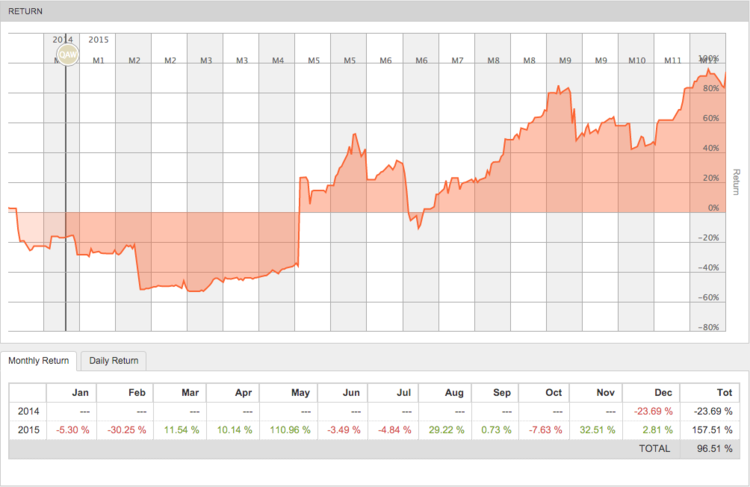Switch to the Daily Return tab
Viewport: 750px width, 487px height.
click(113, 361)
